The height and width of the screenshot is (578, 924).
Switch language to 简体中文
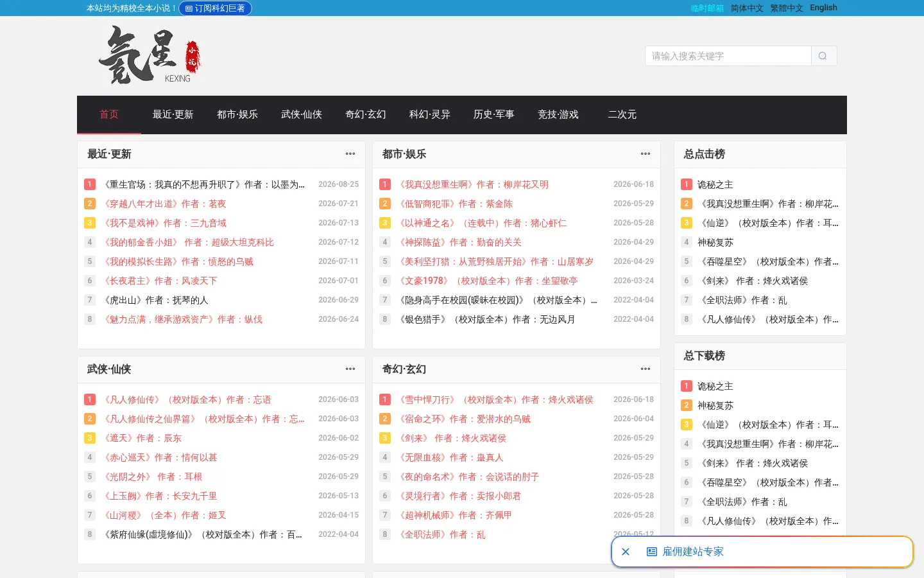pyautogui.click(x=747, y=8)
